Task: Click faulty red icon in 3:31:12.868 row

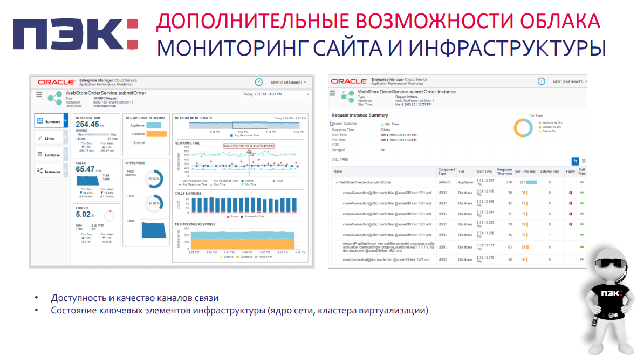Action: (570, 203)
